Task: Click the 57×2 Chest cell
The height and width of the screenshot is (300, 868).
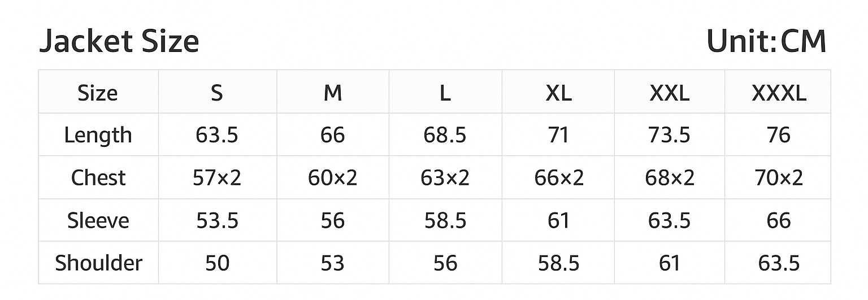Action: pos(217,178)
